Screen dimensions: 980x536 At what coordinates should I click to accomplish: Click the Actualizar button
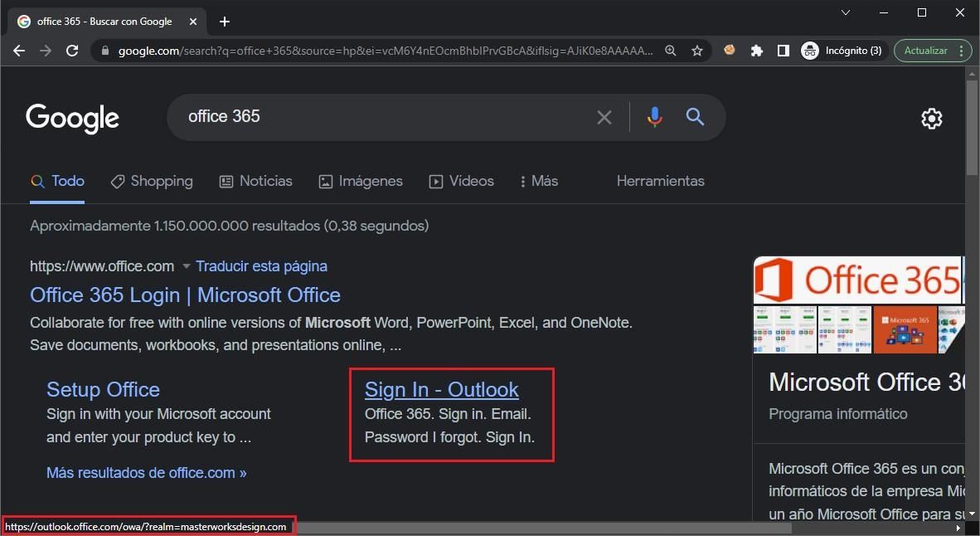pyautogui.click(x=926, y=50)
